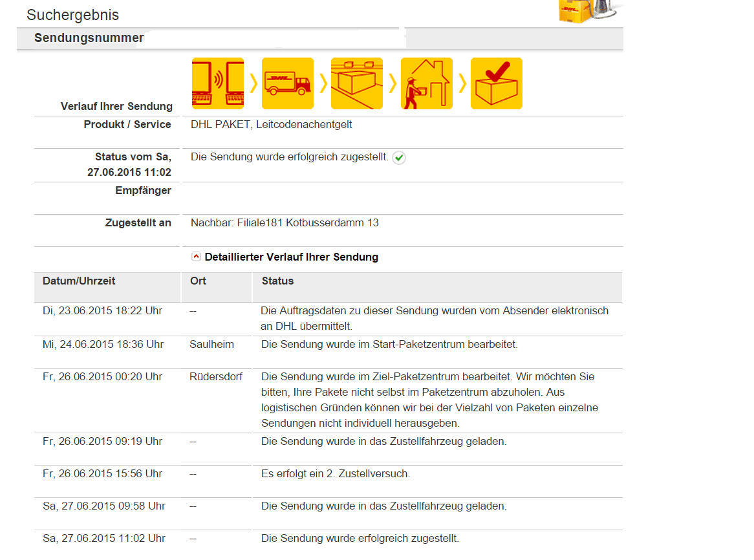
Task: Click the courier delivering to house icon
Action: 427,83
